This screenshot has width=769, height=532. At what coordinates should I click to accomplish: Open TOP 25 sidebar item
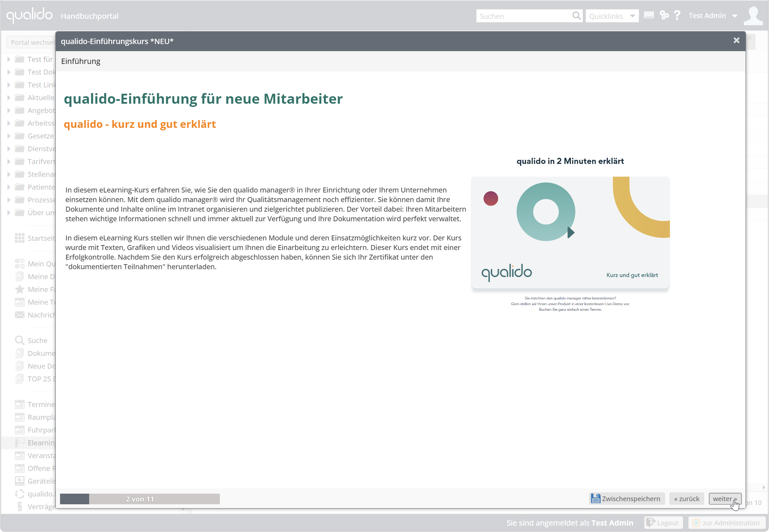click(x=35, y=379)
